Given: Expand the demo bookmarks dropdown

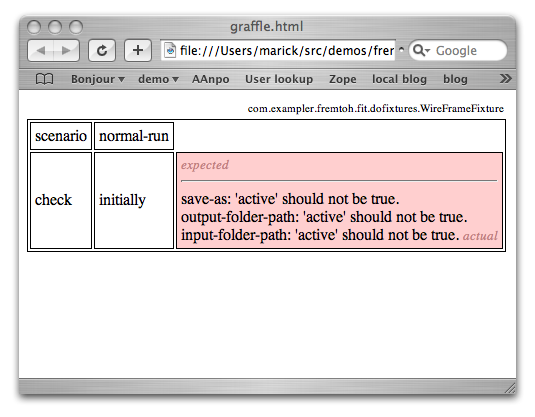Looking at the screenshot, I should coord(158,79).
